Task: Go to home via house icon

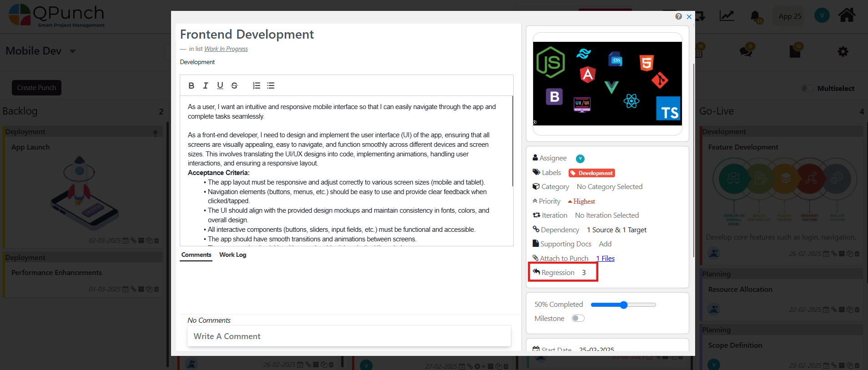Action: coord(847,15)
